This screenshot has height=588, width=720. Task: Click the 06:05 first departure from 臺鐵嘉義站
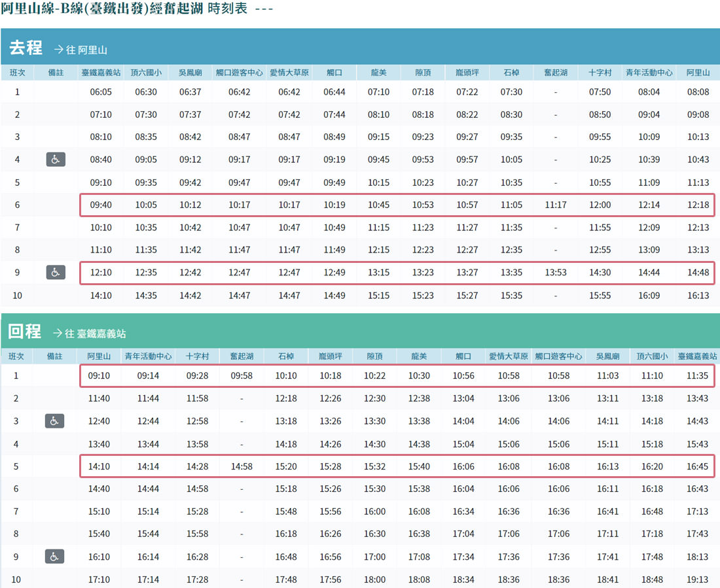(x=101, y=92)
